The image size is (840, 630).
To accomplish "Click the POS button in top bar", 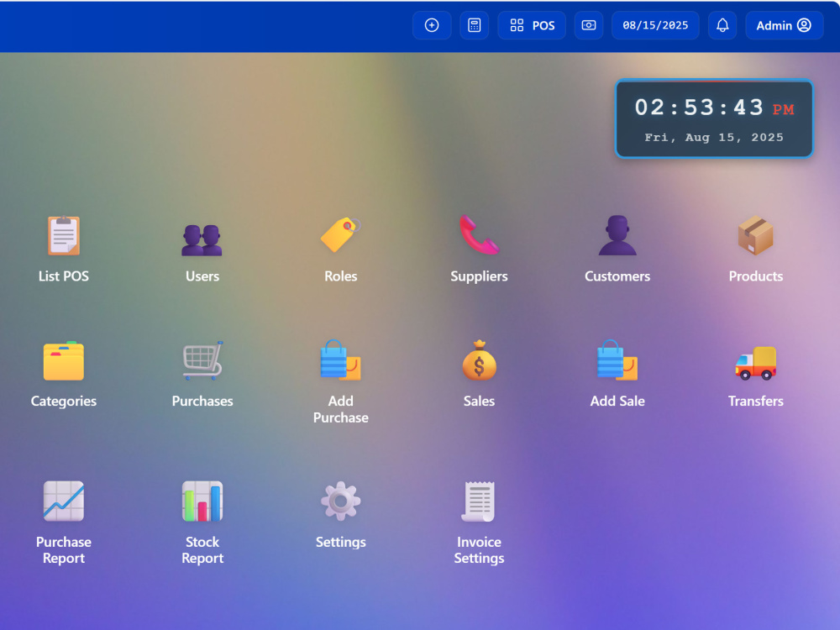I will (x=532, y=25).
